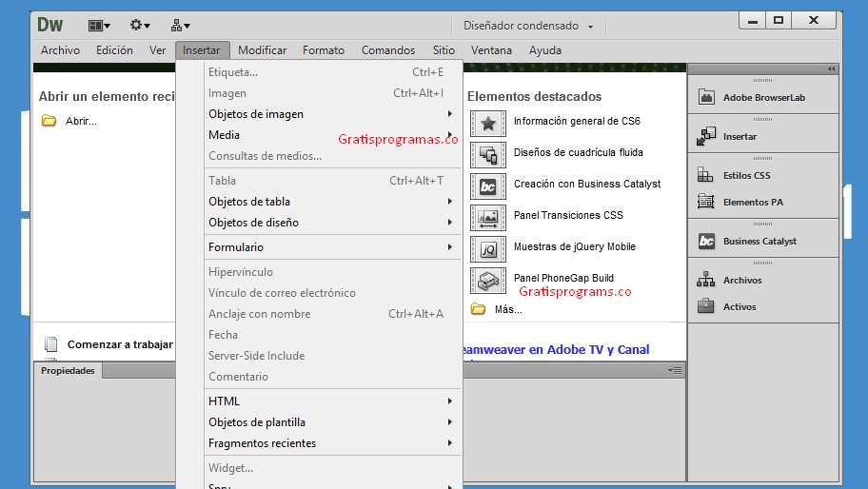Image resolution: width=868 pixels, height=489 pixels.
Task: Click the Comenzar a trabajar document icon
Action: pos(51,344)
